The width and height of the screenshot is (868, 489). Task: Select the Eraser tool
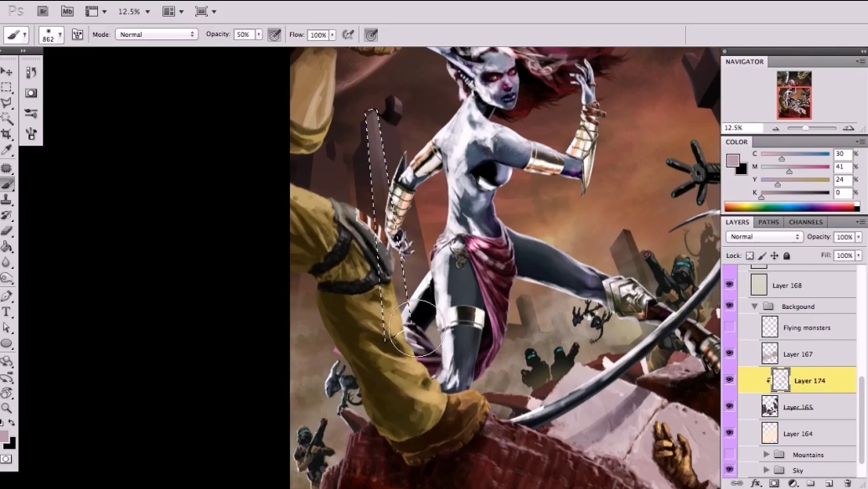pyautogui.click(x=7, y=230)
